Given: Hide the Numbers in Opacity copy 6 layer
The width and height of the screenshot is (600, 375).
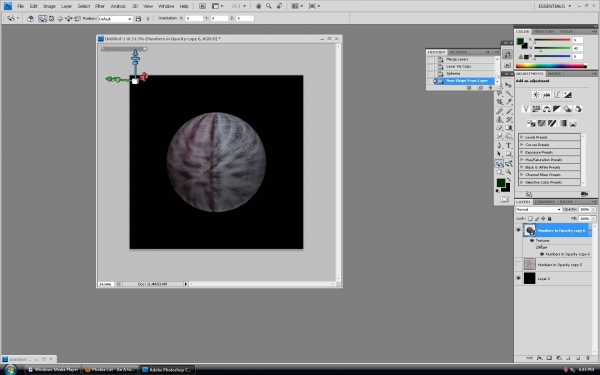Looking at the screenshot, I should pyautogui.click(x=518, y=230).
